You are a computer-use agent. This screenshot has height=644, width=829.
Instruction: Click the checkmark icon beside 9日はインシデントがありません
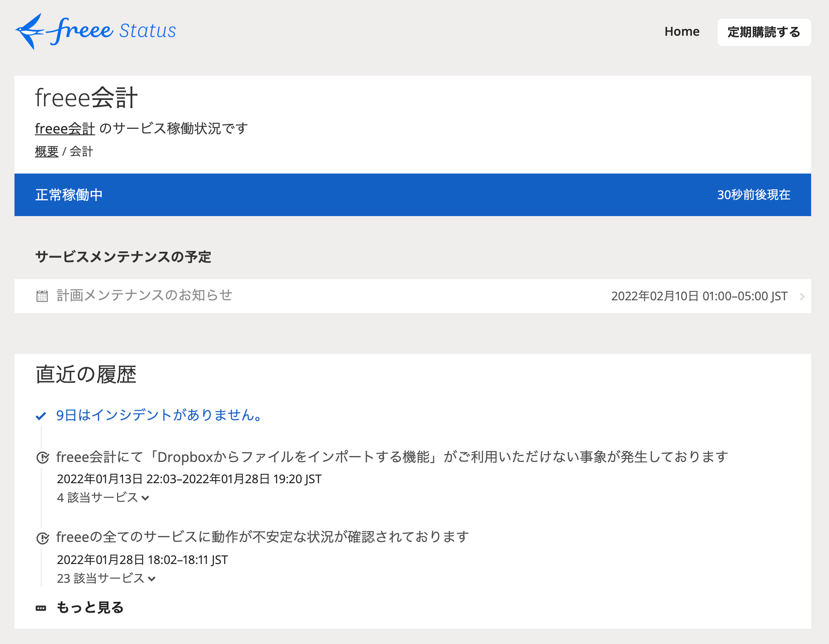pos(41,416)
